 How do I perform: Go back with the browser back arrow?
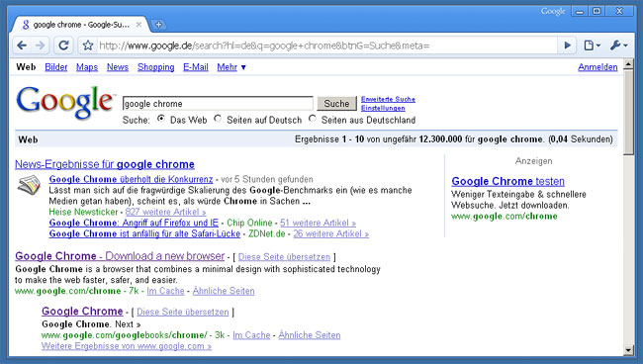tap(22, 45)
